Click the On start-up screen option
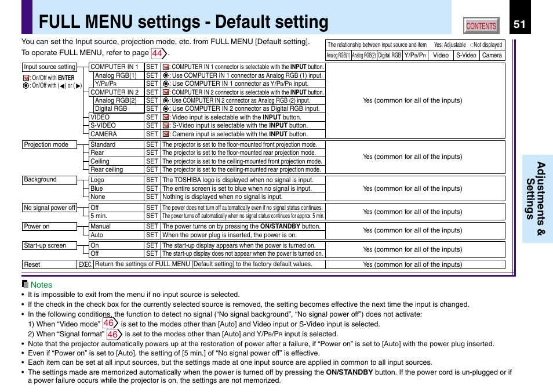 pyautogui.click(x=117, y=245)
